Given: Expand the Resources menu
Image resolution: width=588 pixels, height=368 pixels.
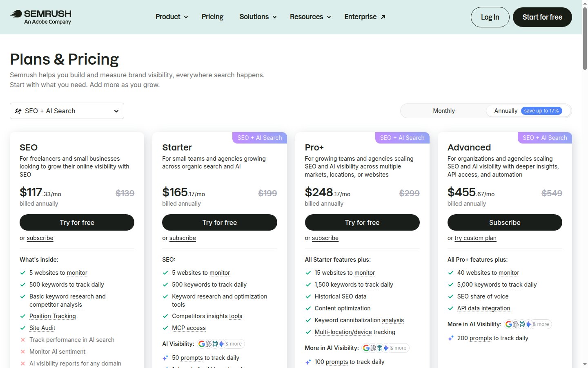Looking at the screenshot, I should click(310, 17).
